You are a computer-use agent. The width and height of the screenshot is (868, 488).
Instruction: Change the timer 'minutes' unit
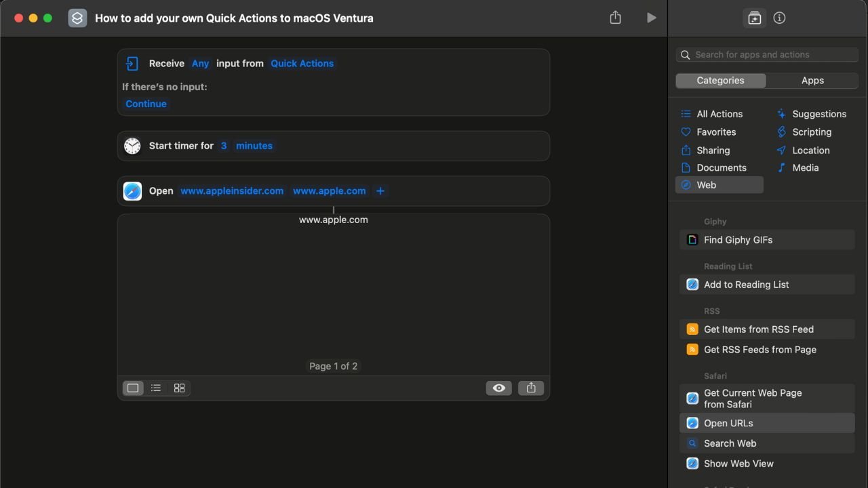pos(254,146)
